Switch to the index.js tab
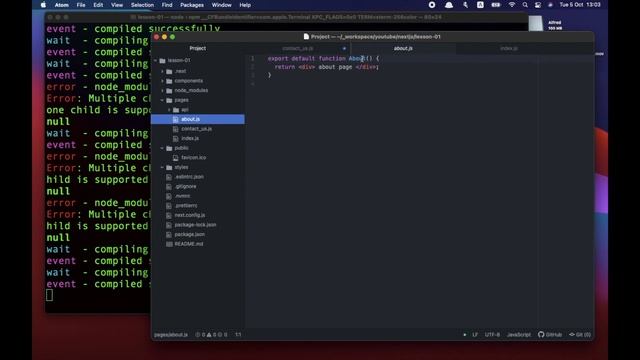The image size is (640, 360). pos(509,48)
